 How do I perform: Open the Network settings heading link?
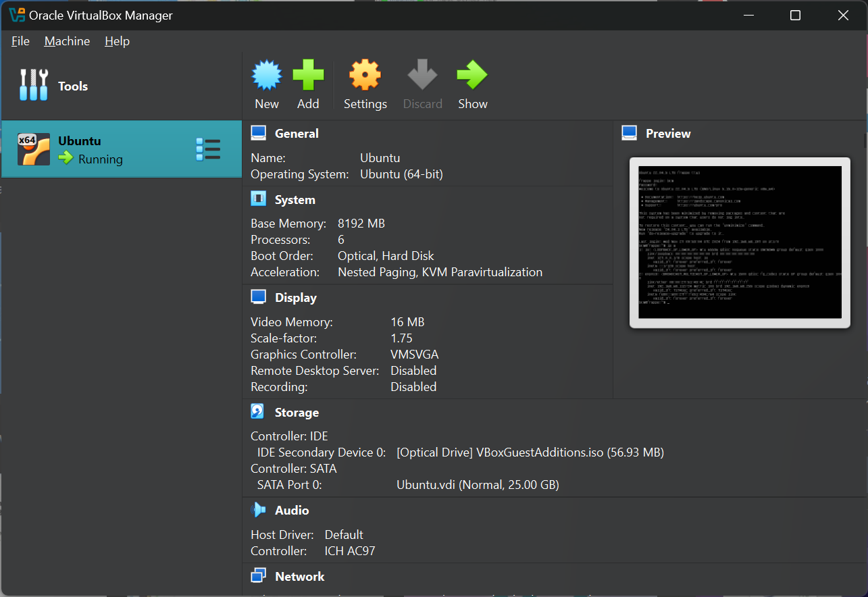(300, 577)
